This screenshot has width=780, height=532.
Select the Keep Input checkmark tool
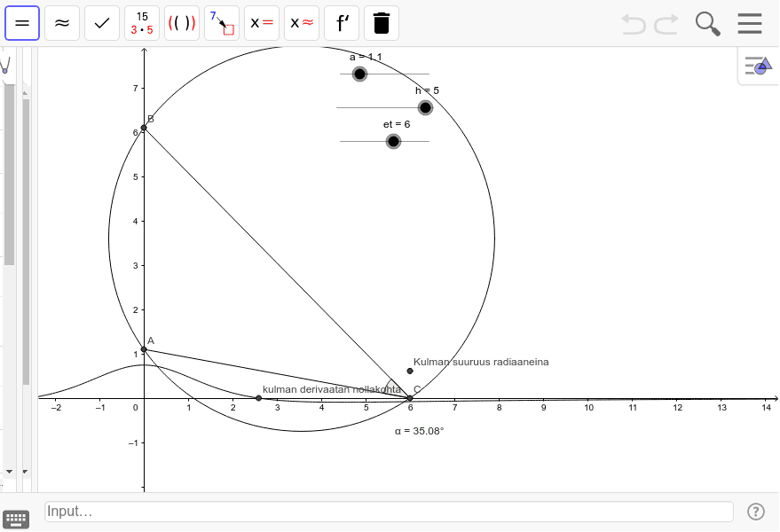[x=102, y=23]
